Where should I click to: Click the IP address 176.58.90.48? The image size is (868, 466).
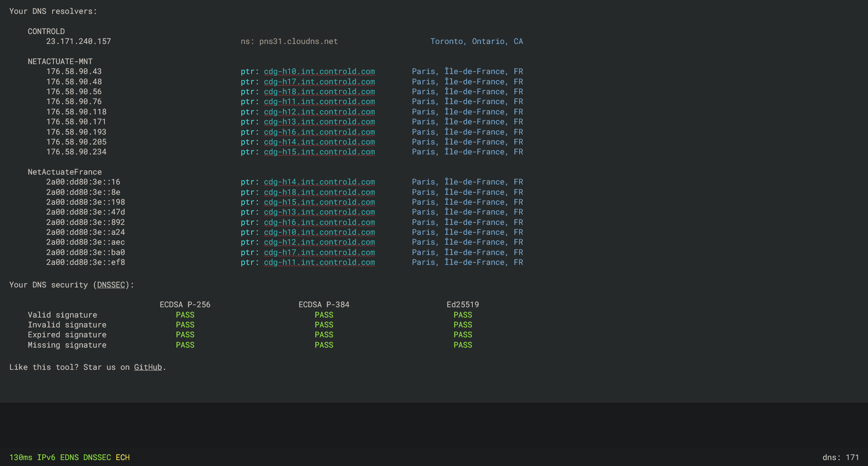[74, 82]
